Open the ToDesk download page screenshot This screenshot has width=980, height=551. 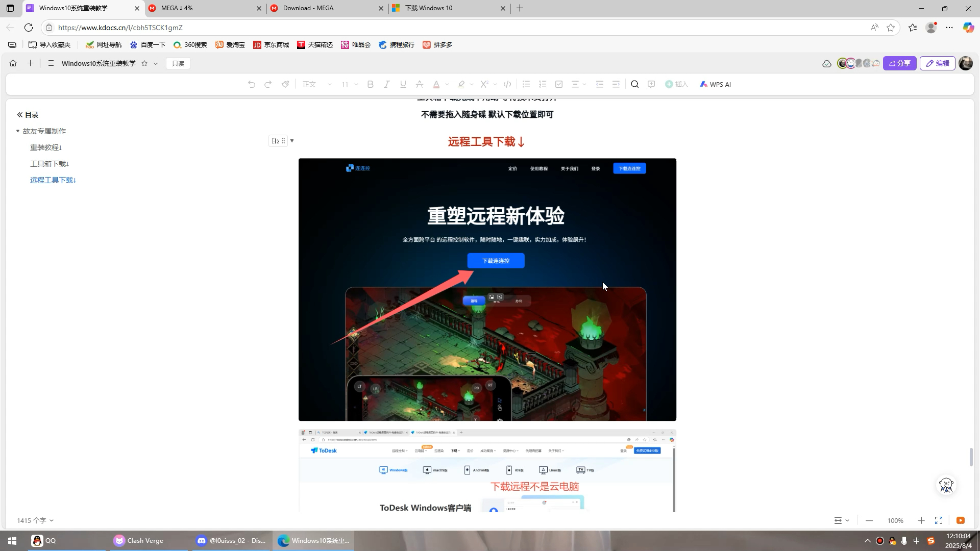coord(487,471)
